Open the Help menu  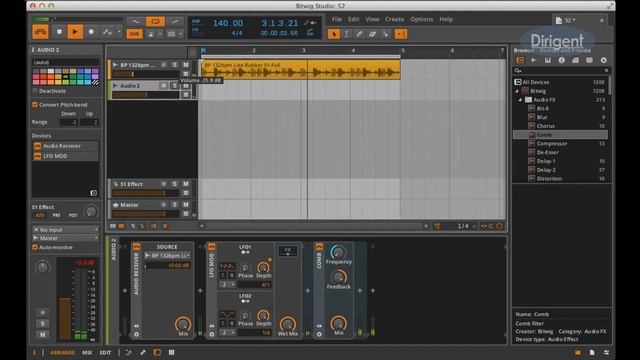point(446,19)
